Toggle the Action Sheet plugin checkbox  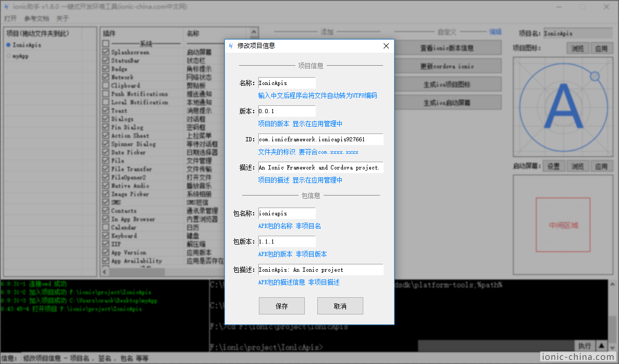pyautogui.click(x=106, y=135)
